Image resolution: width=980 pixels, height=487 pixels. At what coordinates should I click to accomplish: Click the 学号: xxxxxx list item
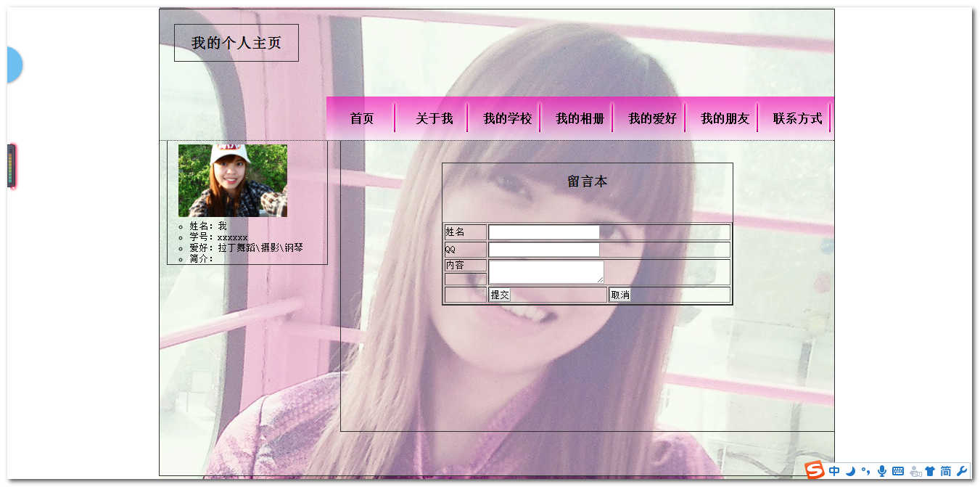pyautogui.click(x=219, y=237)
